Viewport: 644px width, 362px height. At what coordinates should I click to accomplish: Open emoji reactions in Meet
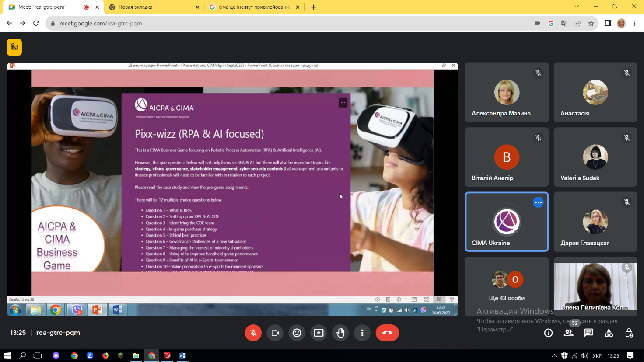pyautogui.click(x=297, y=333)
